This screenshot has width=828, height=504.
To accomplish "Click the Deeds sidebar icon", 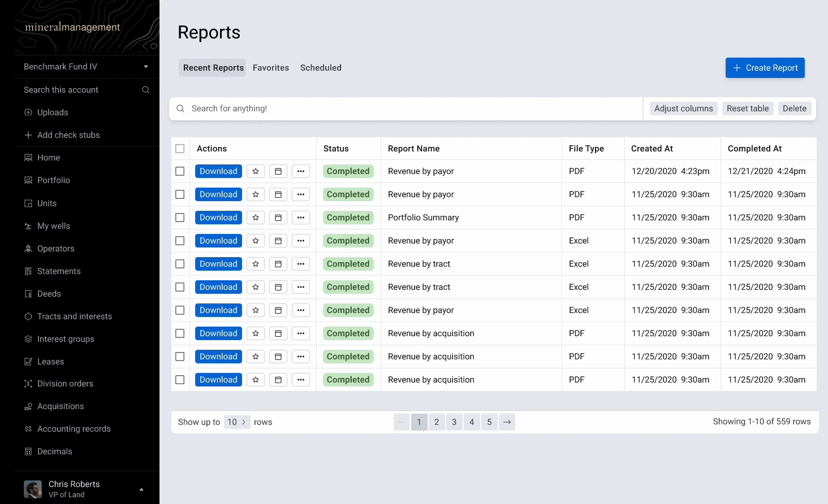I will coord(28,294).
